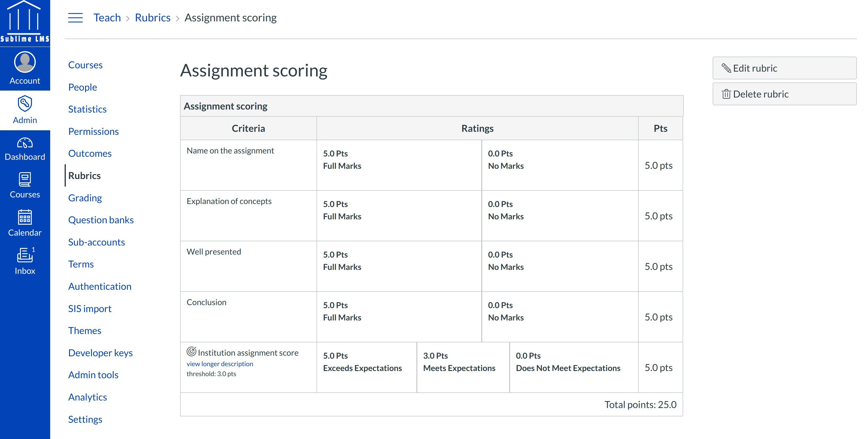Open the Question banks page

101,220
